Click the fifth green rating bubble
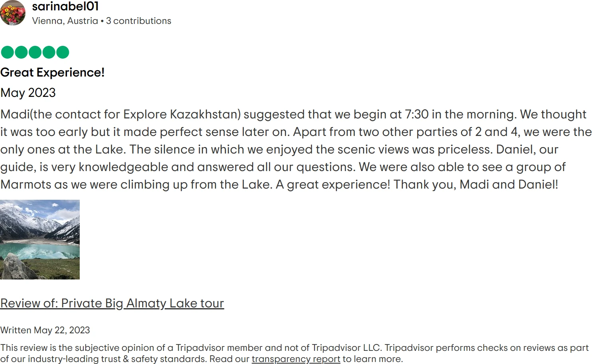The width and height of the screenshot is (592, 364). [x=63, y=52]
